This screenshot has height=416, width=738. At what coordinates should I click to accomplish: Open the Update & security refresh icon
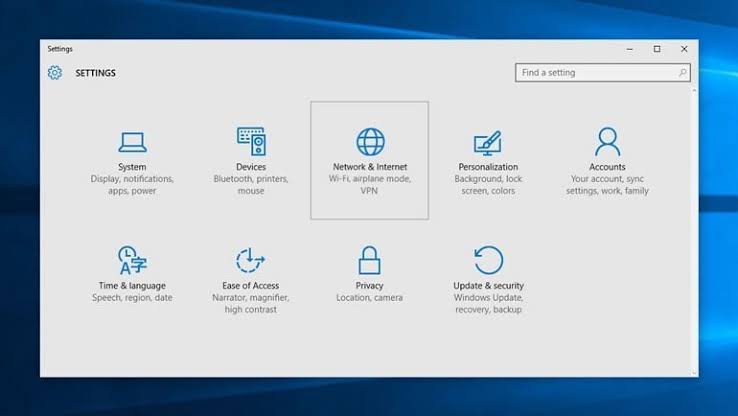489,260
